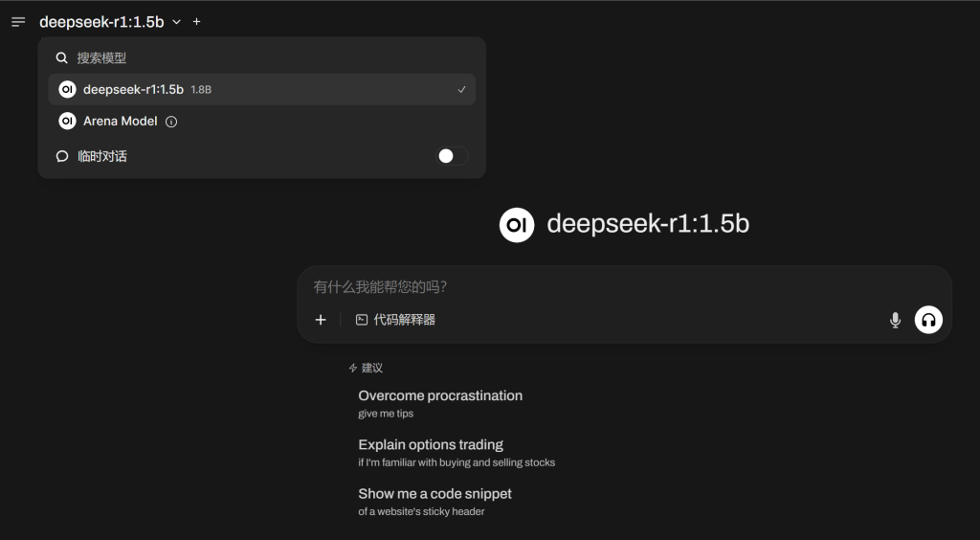Click the checkmark on the selected model

click(x=461, y=89)
